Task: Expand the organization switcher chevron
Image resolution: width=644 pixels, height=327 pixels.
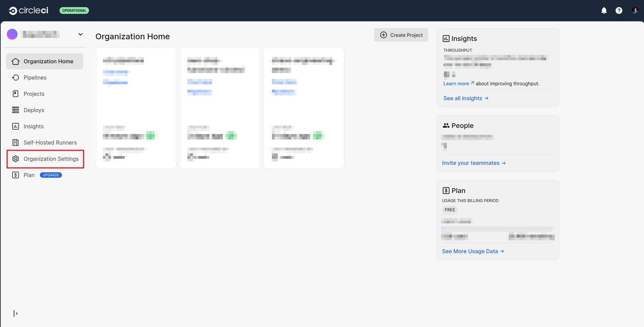Action: (80, 34)
